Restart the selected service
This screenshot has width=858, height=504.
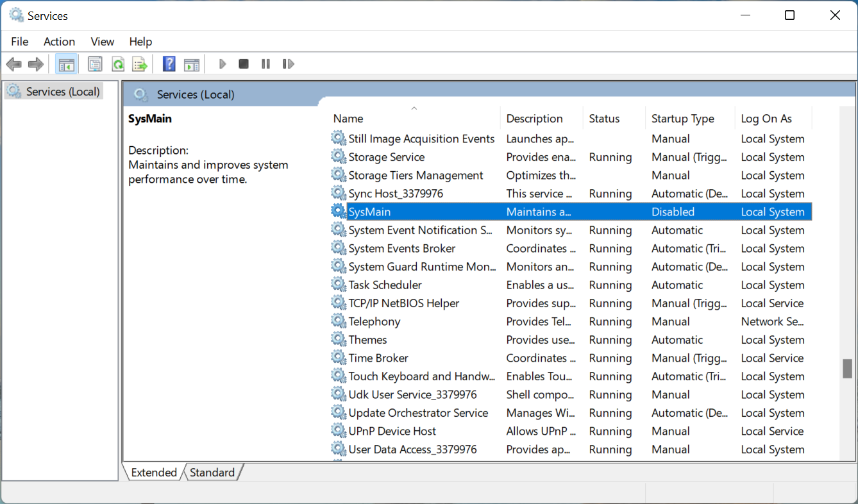[288, 63]
